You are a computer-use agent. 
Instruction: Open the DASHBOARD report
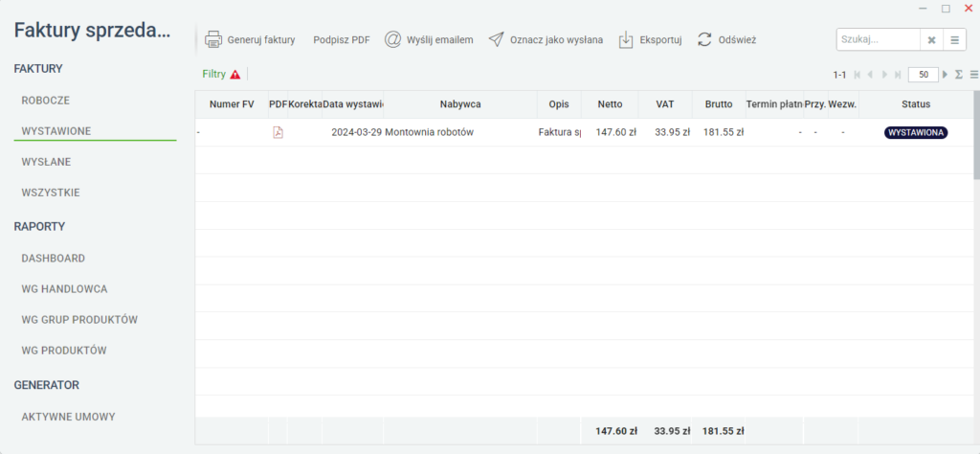(54, 258)
